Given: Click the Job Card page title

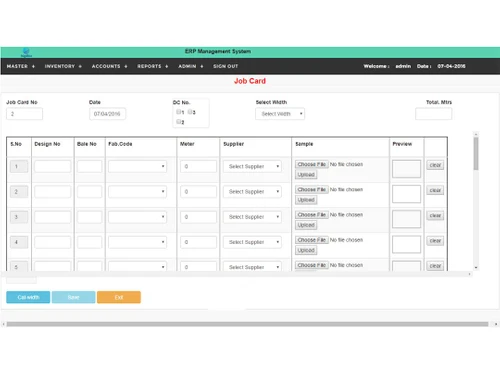Looking at the screenshot, I should [250, 81].
